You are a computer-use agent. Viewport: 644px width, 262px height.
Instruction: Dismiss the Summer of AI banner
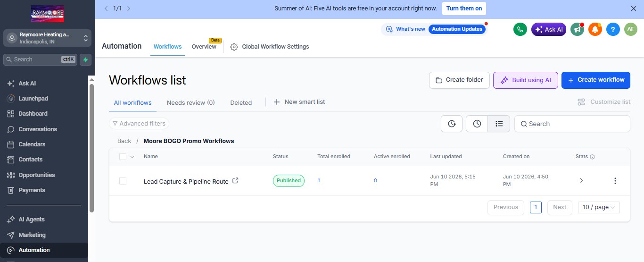634,8
